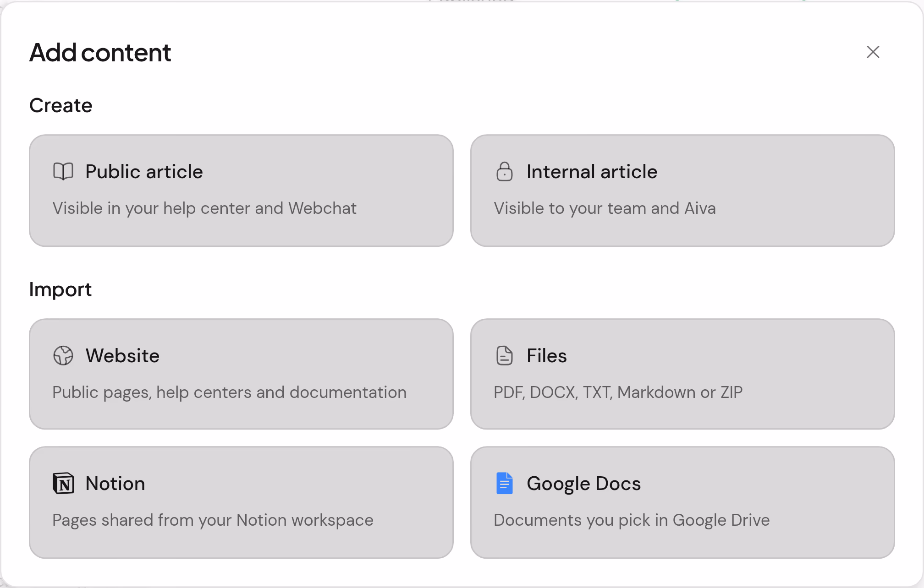Create a Public article
Viewport: 924px width, 588px height.
(241, 191)
